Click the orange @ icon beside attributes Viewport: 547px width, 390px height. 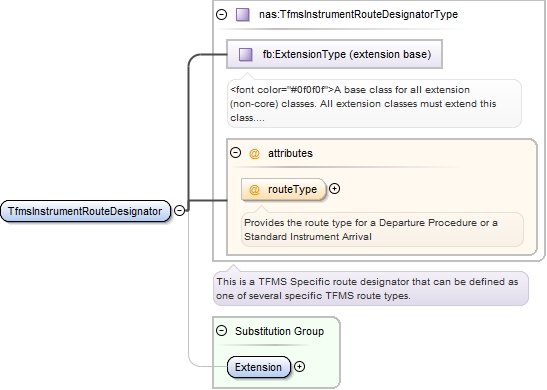(x=254, y=153)
